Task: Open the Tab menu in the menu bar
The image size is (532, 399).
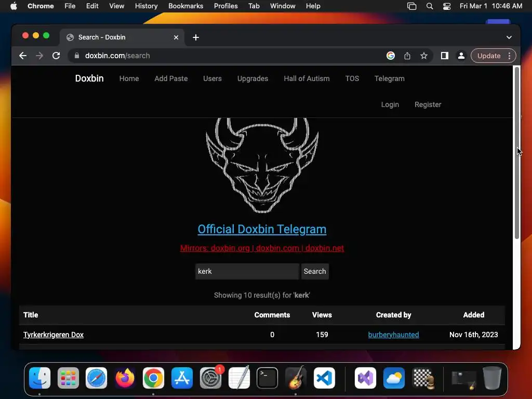Action: [254, 6]
